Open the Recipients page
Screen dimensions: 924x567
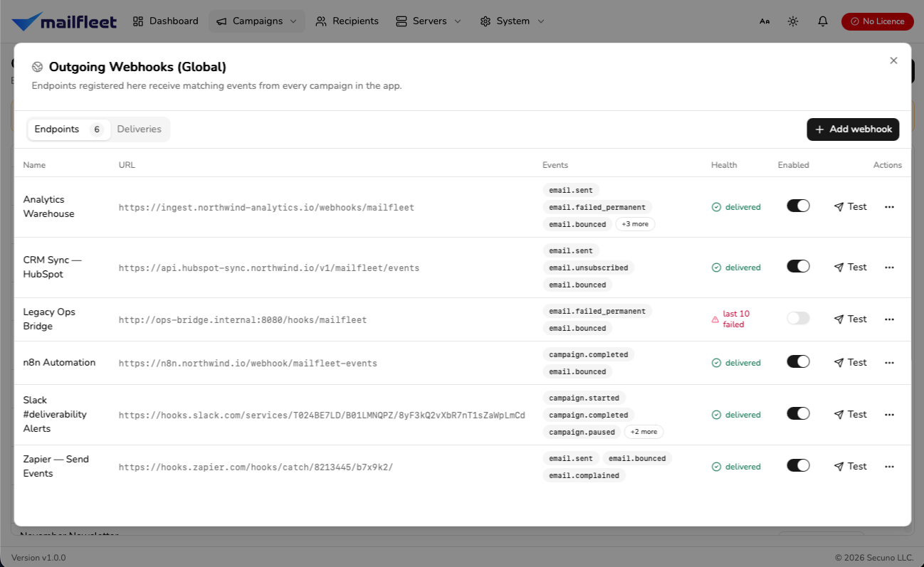pyautogui.click(x=347, y=21)
